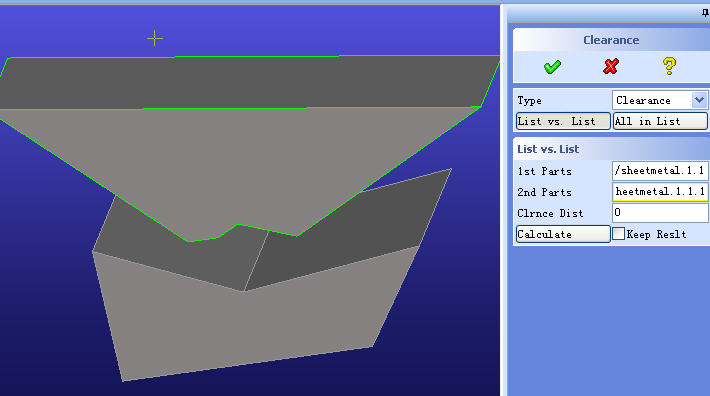710x396 pixels.
Task: Open the Type dropdown showing Clearance
Action: click(660, 100)
